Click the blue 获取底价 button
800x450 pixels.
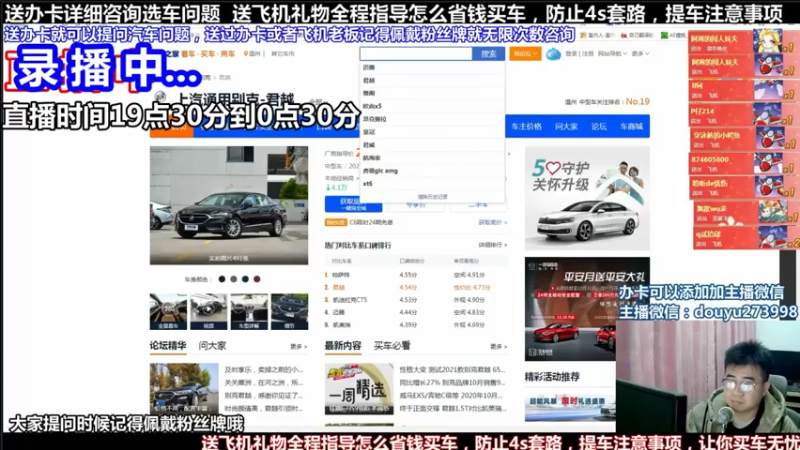click(353, 204)
